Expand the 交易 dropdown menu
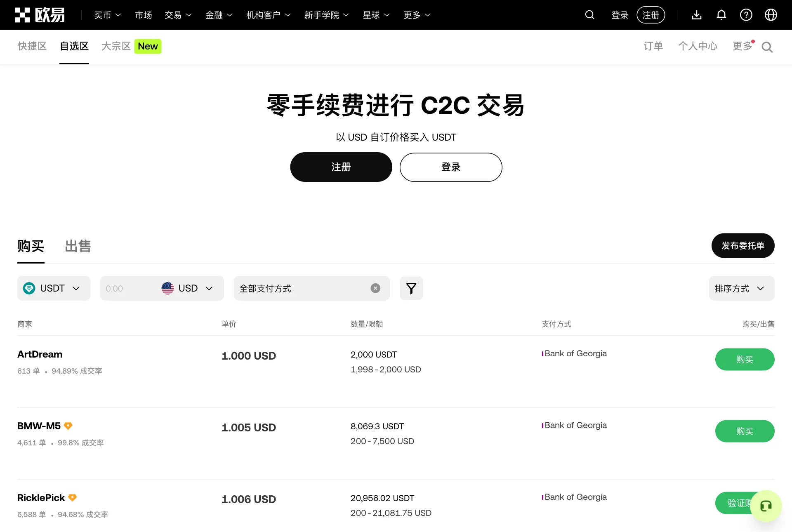 pyautogui.click(x=178, y=15)
